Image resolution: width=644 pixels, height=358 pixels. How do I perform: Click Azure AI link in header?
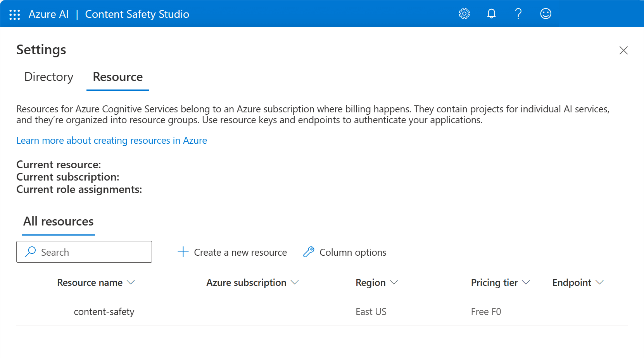click(x=48, y=14)
